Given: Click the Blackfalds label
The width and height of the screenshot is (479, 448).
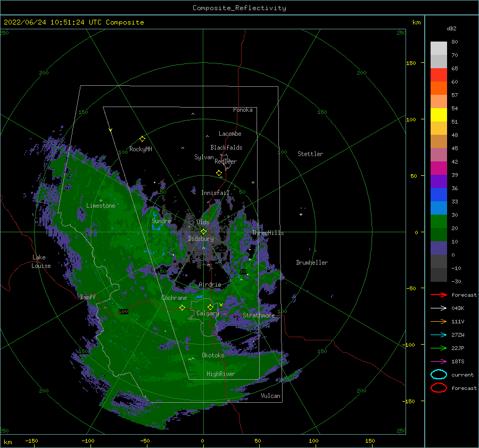Looking at the screenshot, I should click(x=226, y=148).
